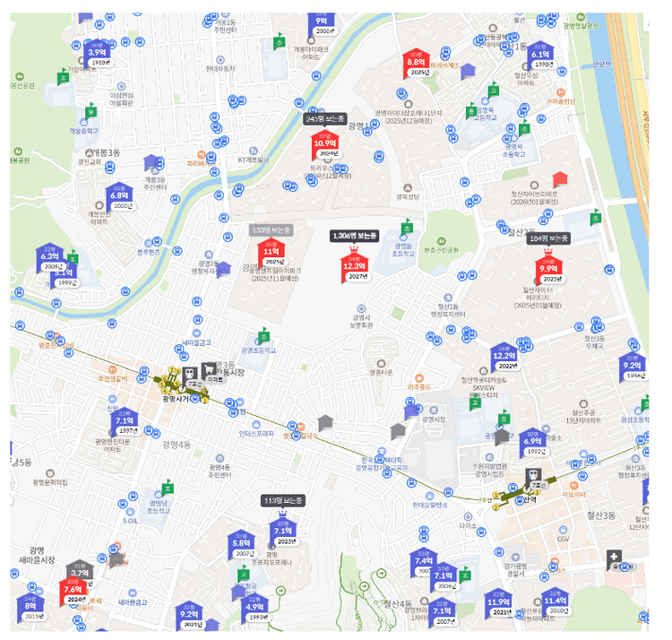Select the 이마트 shopping cart icon
The height and width of the screenshot is (640, 672).
209,369
